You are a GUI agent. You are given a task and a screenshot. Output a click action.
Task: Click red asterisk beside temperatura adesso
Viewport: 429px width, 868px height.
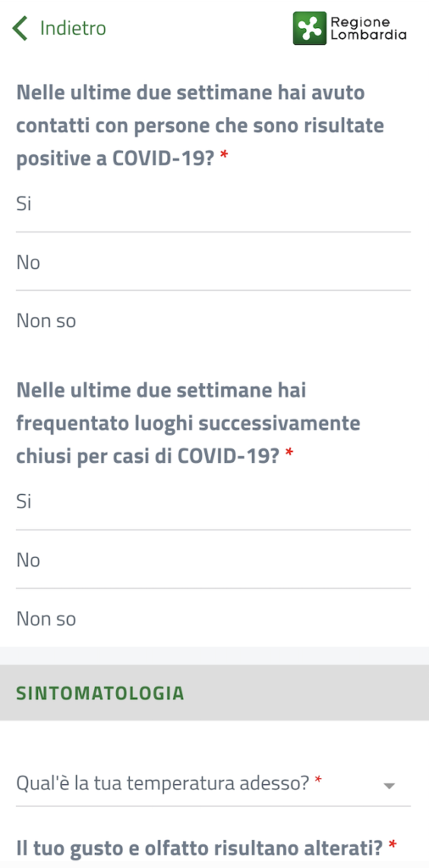(x=318, y=779)
